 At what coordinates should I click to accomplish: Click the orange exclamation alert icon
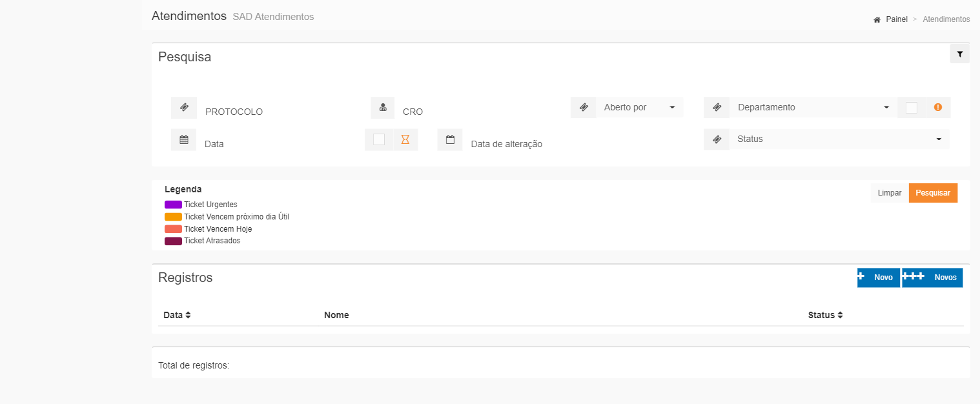pyautogui.click(x=938, y=108)
